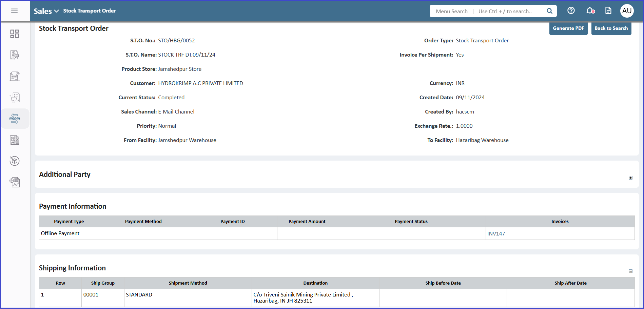Click the exchange rate 1.0000 value
The image size is (644, 309).
(x=464, y=126)
